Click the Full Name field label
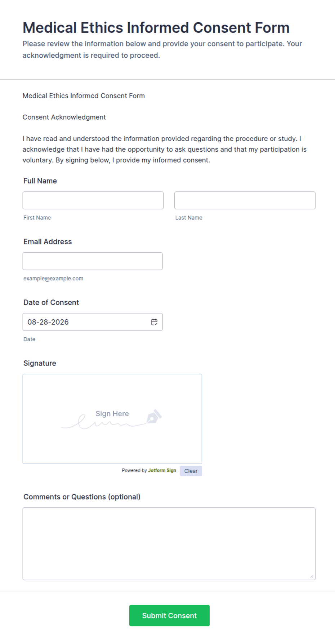The width and height of the screenshot is (335, 644). pyautogui.click(x=40, y=181)
